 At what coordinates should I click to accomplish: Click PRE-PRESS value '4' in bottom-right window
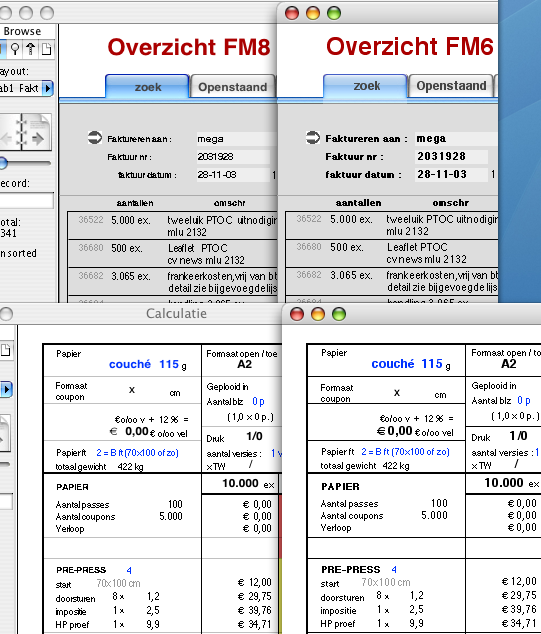click(x=394, y=569)
